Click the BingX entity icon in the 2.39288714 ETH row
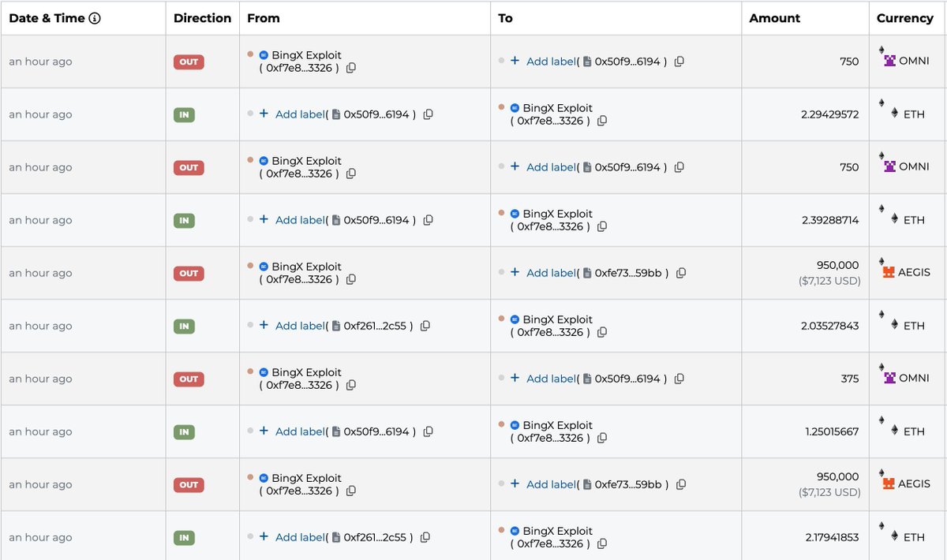Viewport: 947px width, 560px height. click(515, 214)
